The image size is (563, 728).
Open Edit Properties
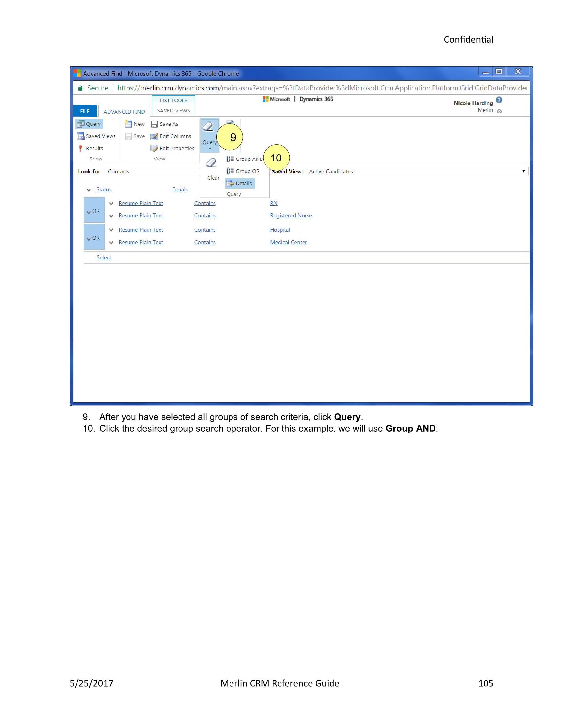tap(174, 148)
